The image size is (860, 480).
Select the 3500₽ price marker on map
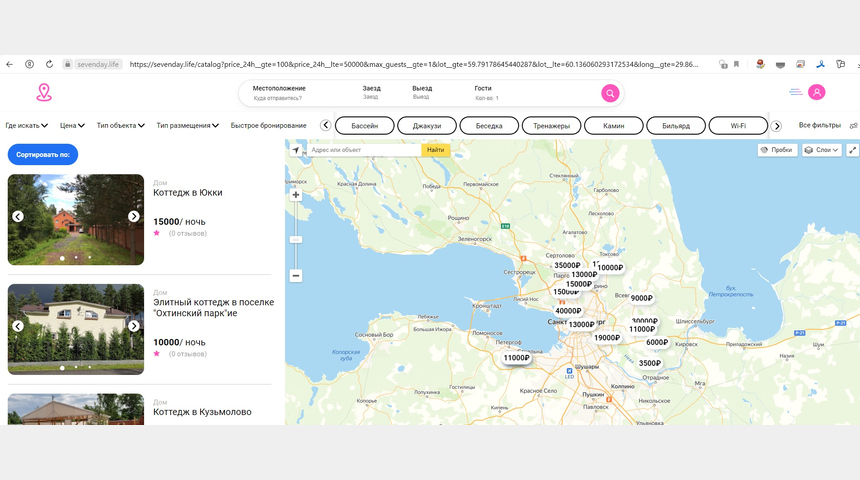point(650,363)
